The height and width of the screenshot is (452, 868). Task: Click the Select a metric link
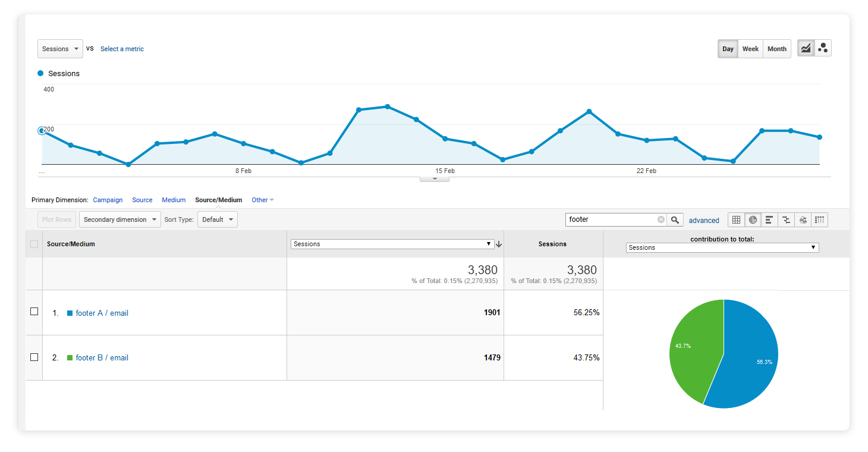click(122, 49)
